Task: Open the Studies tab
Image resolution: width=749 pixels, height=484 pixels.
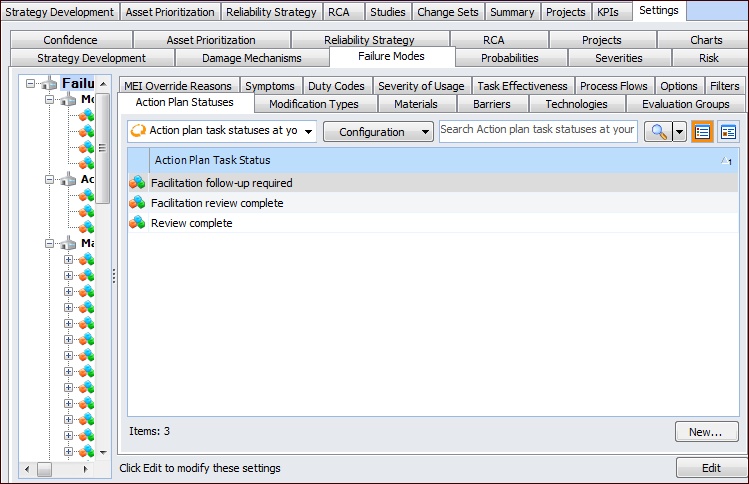Action: tap(388, 12)
